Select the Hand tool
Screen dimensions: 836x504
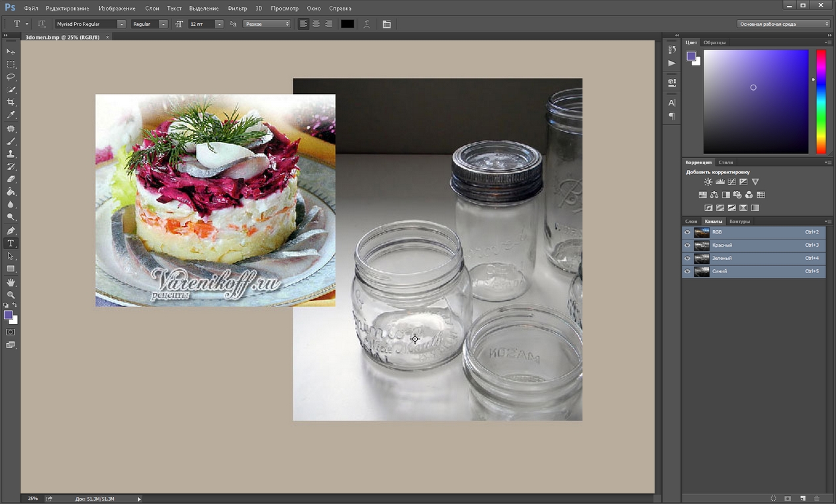click(x=11, y=282)
